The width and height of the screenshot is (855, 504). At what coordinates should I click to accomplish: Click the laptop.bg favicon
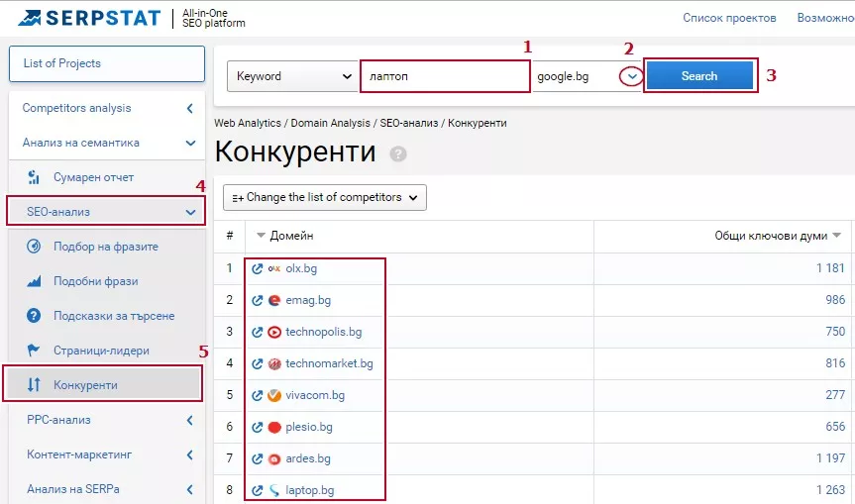point(274,490)
